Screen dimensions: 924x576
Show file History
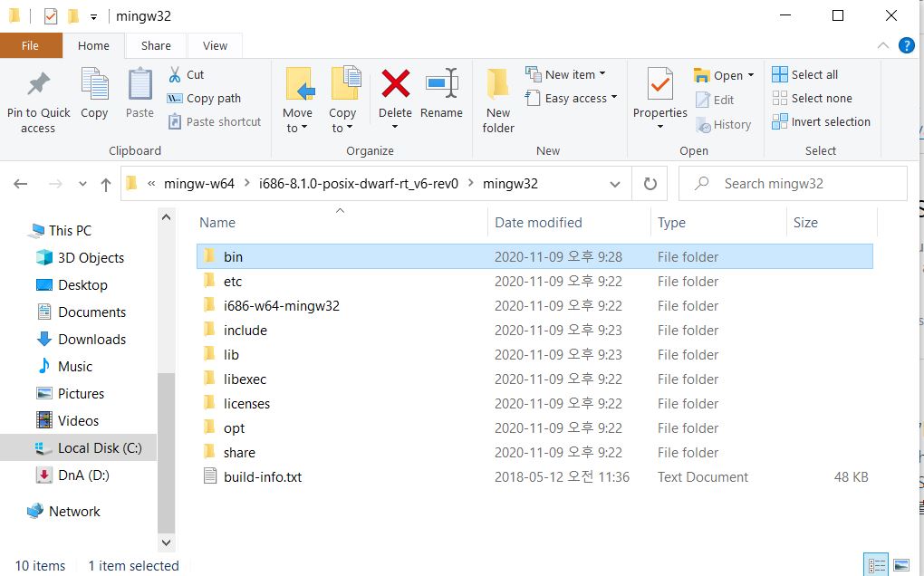724,125
